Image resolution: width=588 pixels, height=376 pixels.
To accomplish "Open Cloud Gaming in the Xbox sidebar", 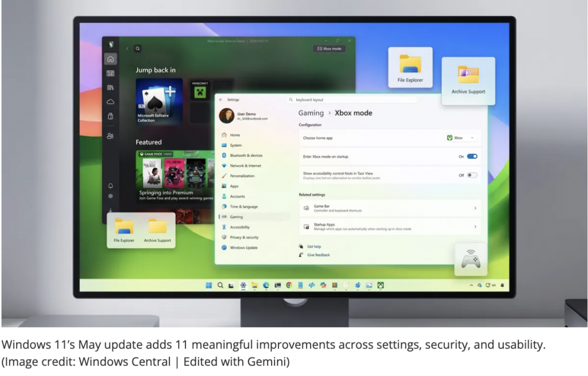I will pyautogui.click(x=111, y=102).
